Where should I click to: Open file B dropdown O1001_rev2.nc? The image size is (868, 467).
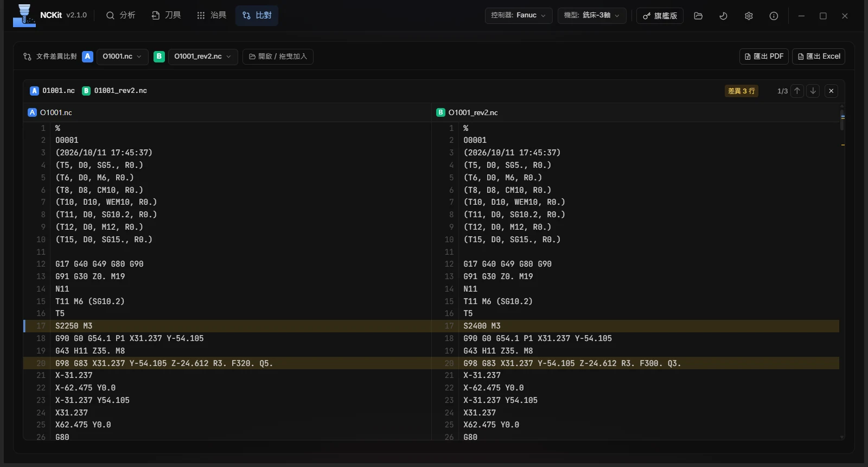pyautogui.click(x=203, y=56)
